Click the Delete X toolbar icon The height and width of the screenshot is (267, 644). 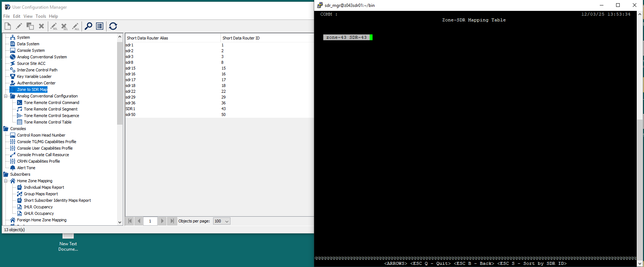coord(41,26)
